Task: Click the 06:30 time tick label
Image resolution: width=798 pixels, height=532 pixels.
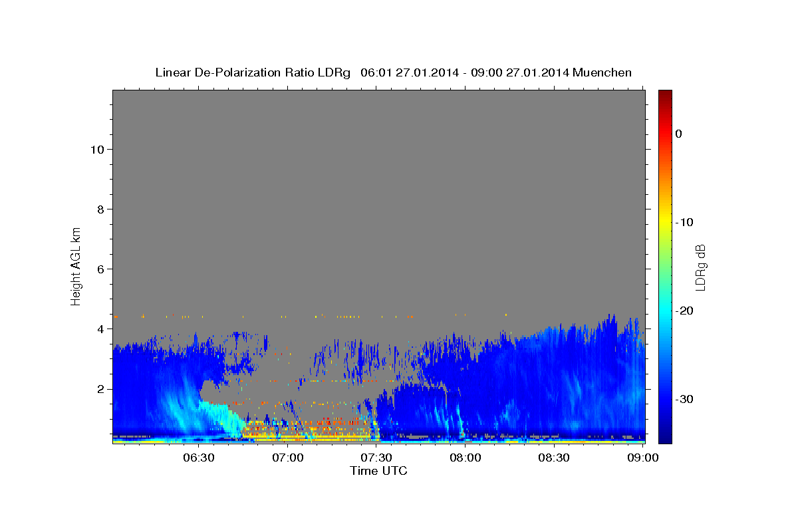Action: click(x=199, y=458)
